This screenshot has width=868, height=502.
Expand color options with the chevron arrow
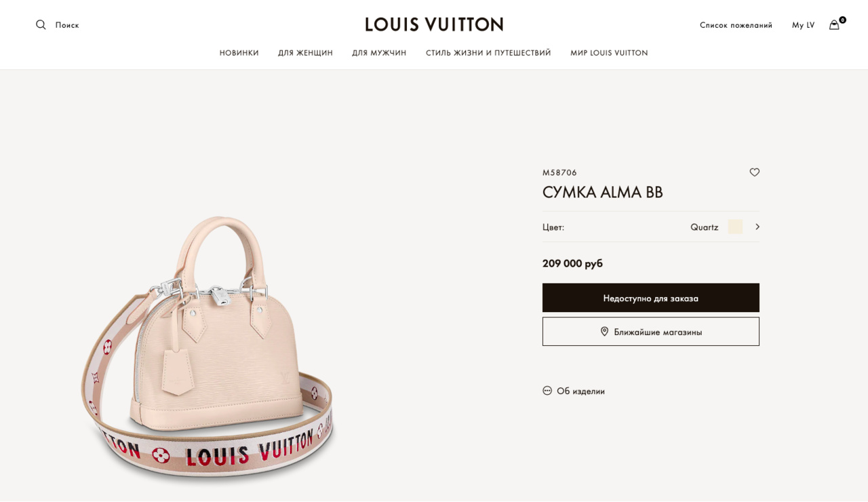(757, 227)
